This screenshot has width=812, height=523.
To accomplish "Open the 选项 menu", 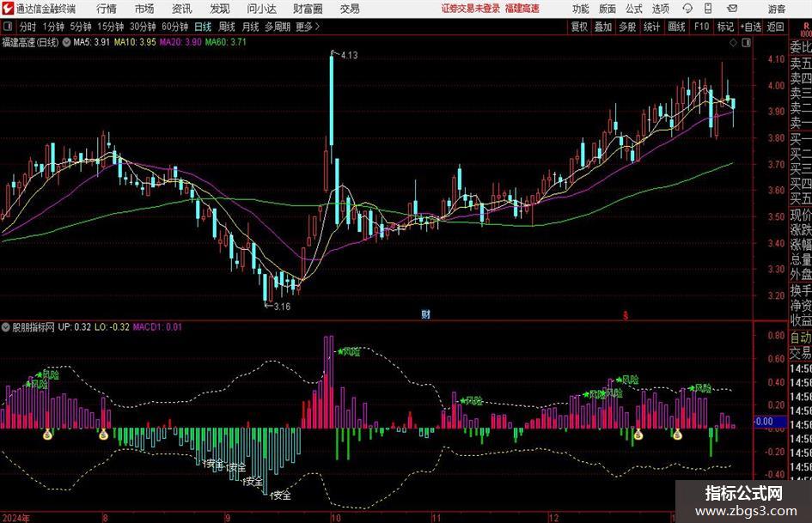I will point(660,9).
